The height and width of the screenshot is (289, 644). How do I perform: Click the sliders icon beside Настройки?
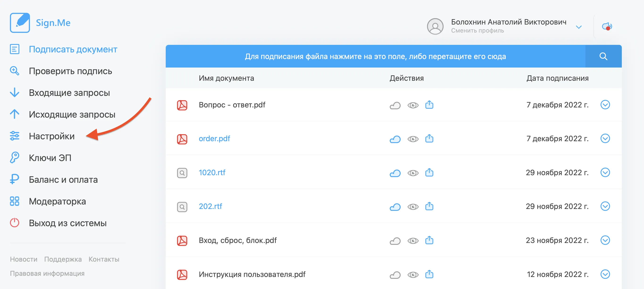(14, 136)
